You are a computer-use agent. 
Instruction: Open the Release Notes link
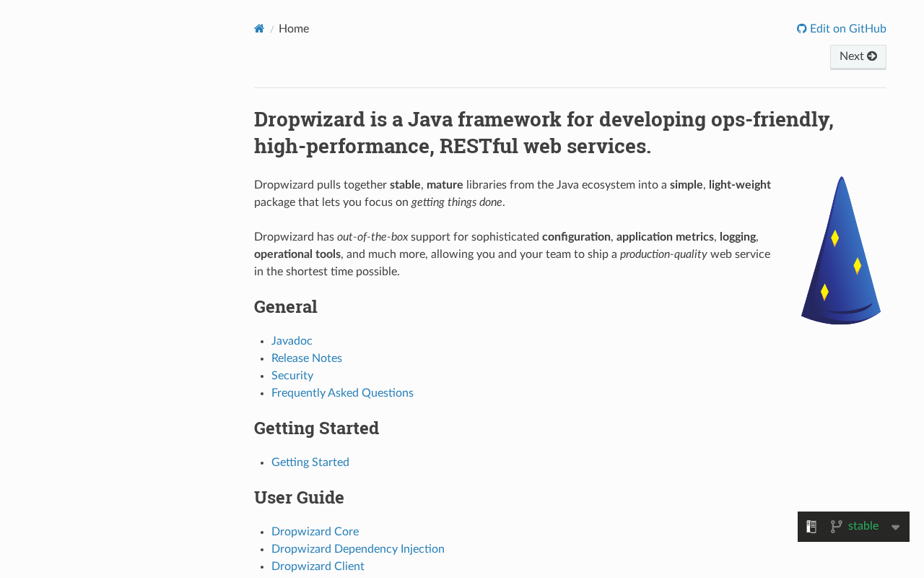pyautogui.click(x=307, y=358)
